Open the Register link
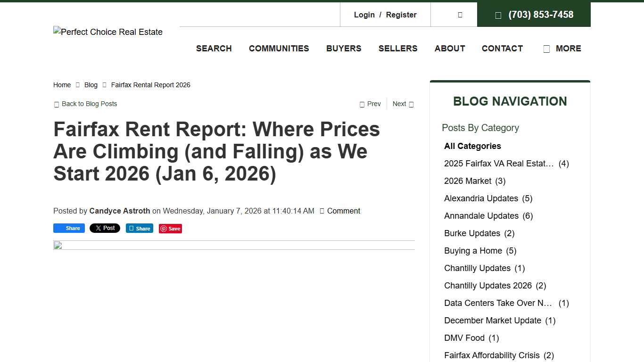 pos(401,15)
